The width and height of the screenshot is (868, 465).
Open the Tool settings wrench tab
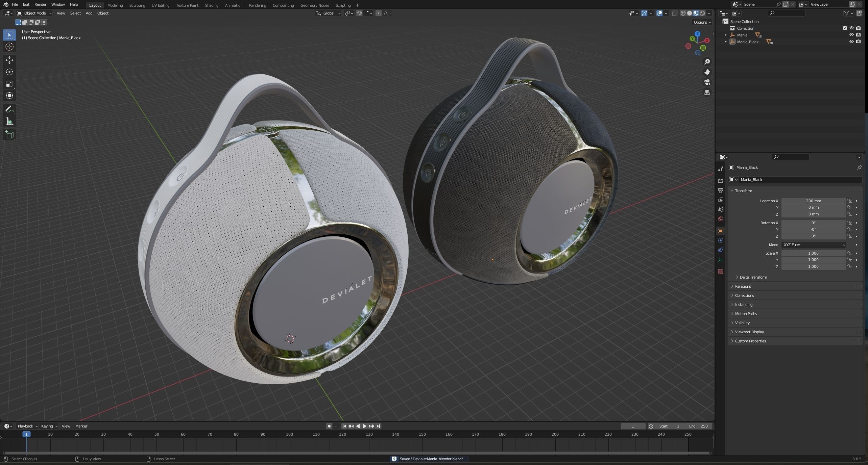point(720,169)
